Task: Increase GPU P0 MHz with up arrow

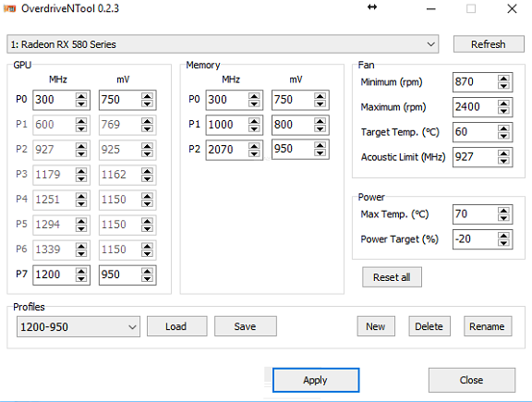Action: pos(81,96)
